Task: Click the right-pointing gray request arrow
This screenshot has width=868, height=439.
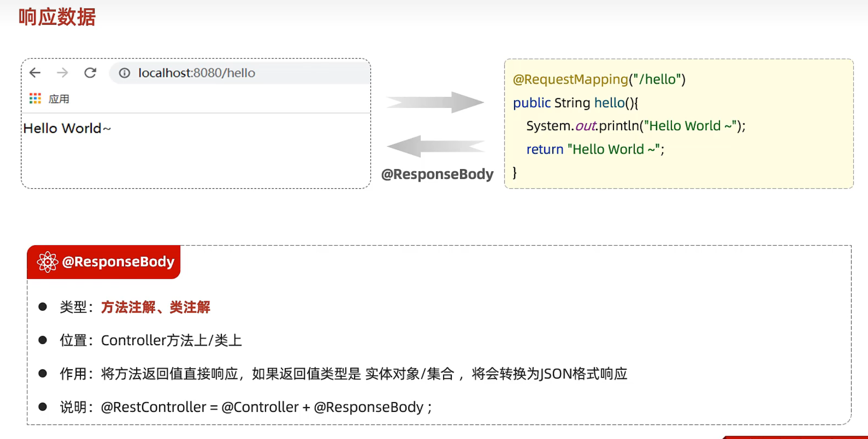Action: [435, 102]
